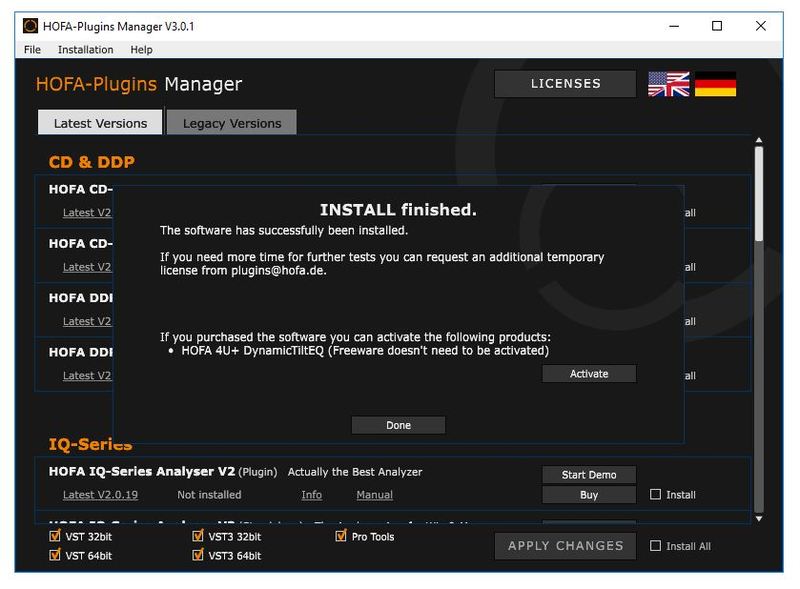The height and width of the screenshot is (589, 800).
Task: Open Latest V2.0.19 version link
Action: tap(100, 495)
